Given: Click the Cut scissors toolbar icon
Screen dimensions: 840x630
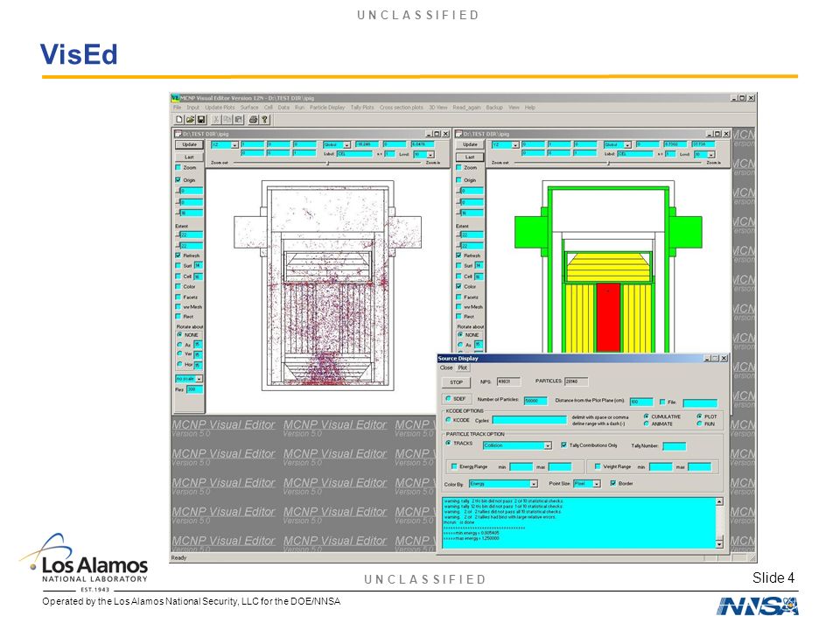Looking at the screenshot, I should pyautogui.click(x=216, y=120).
